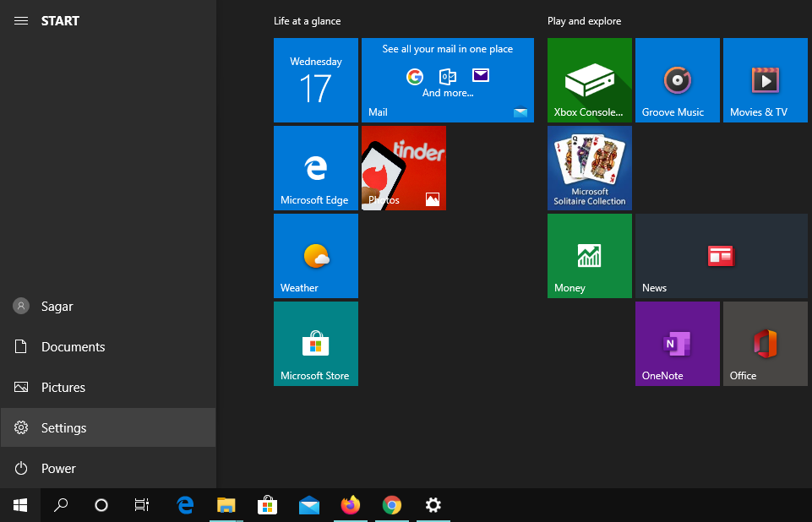The width and height of the screenshot is (812, 522).
Task: Switch to Google Chrome in the taskbar
Action: pos(392,505)
